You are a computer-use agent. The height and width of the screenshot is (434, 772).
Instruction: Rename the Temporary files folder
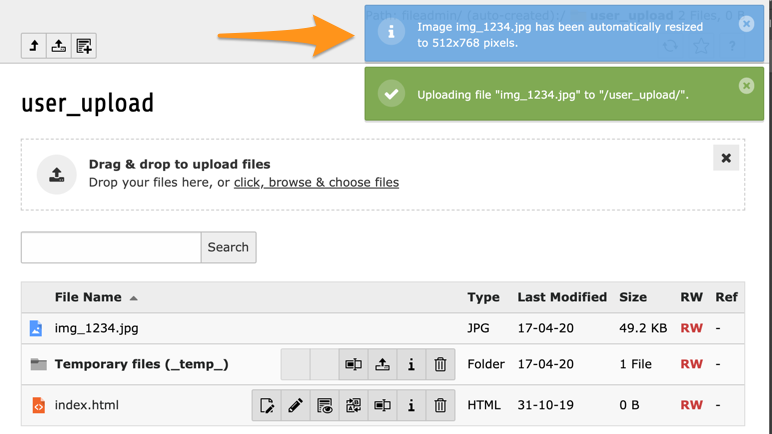coord(353,365)
